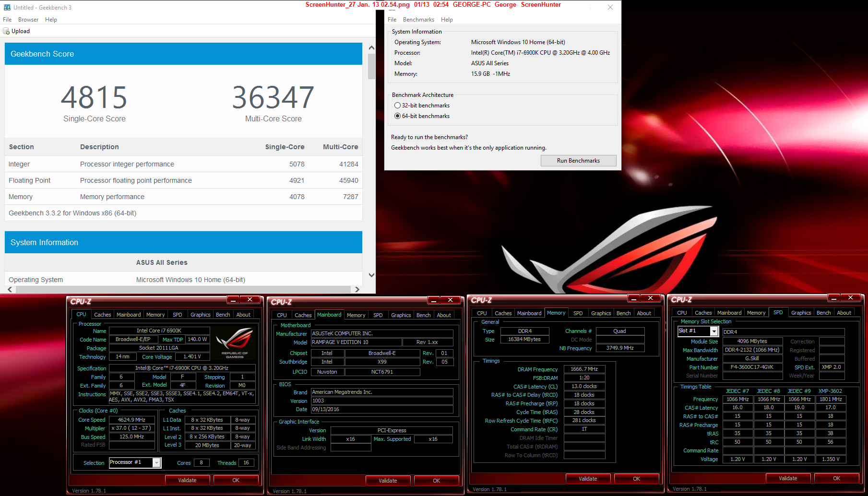Open File menu in Geekbench 3 window
Image resolution: width=868 pixels, height=496 pixels.
coord(7,20)
